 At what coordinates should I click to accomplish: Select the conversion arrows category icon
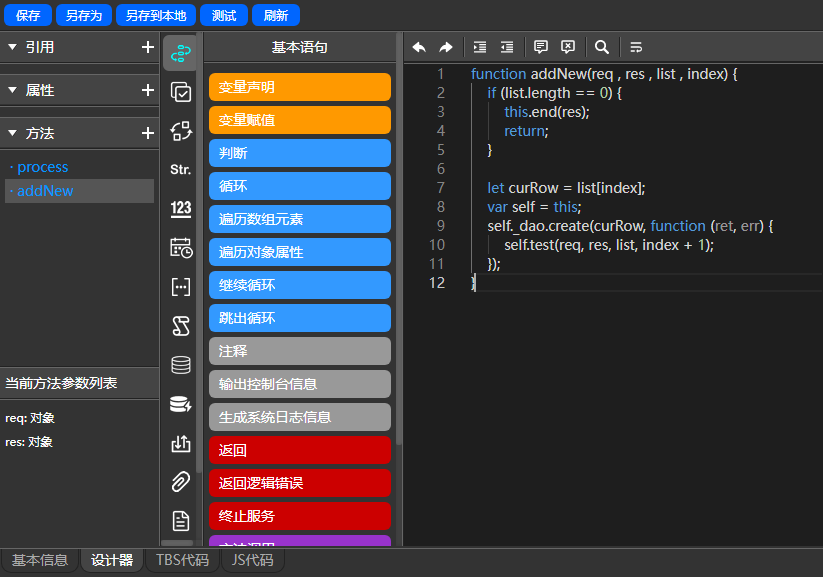coord(181,131)
